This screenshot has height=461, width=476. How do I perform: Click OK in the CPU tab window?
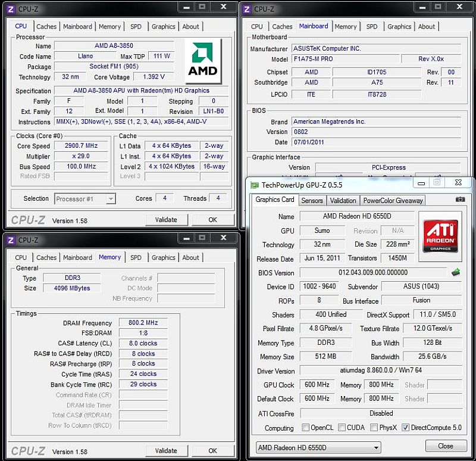pos(212,220)
